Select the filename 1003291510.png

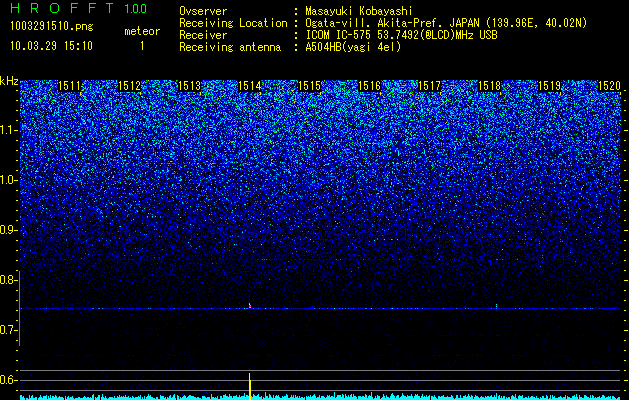(x=52, y=27)
